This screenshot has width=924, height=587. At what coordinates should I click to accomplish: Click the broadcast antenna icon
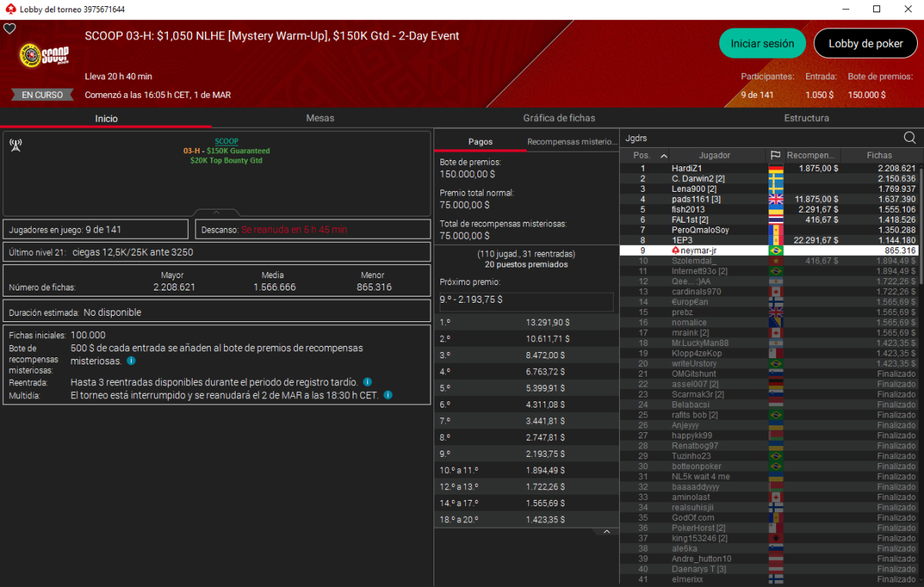coord(15,145)
